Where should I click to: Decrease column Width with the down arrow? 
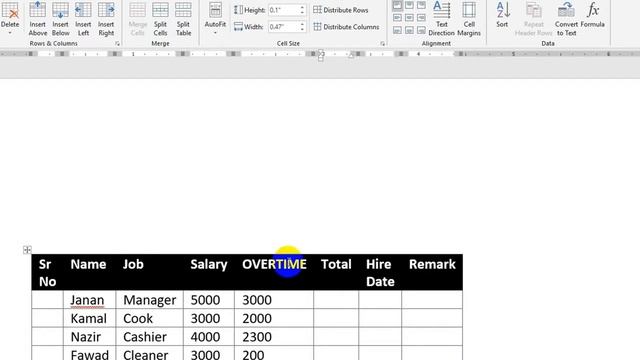click(302, 29)
